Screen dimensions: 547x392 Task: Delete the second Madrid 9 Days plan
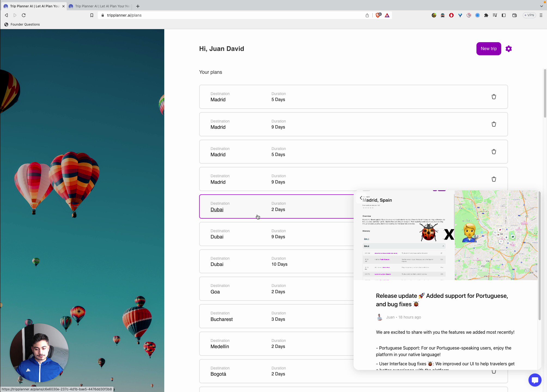tap(494, 179)
